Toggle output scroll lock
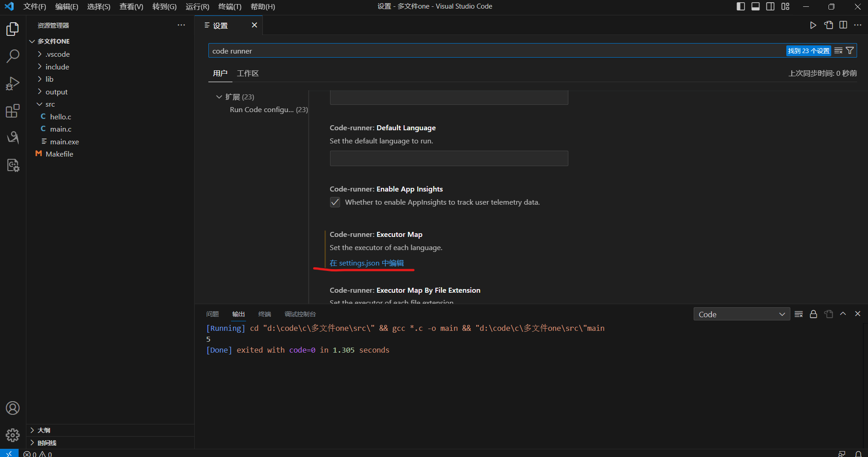The width and height of the screenshot is (868, 457). point(814,314)
